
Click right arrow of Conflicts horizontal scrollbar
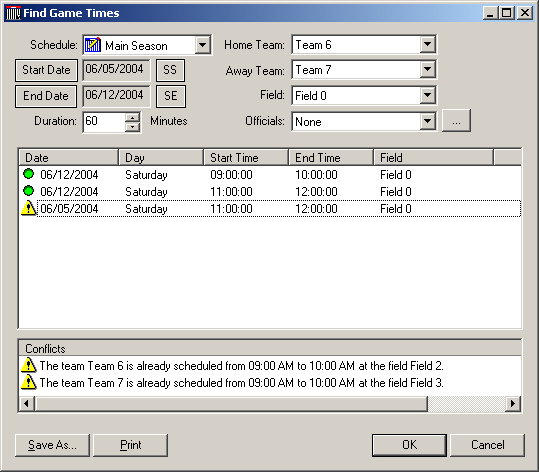[513, 403]
